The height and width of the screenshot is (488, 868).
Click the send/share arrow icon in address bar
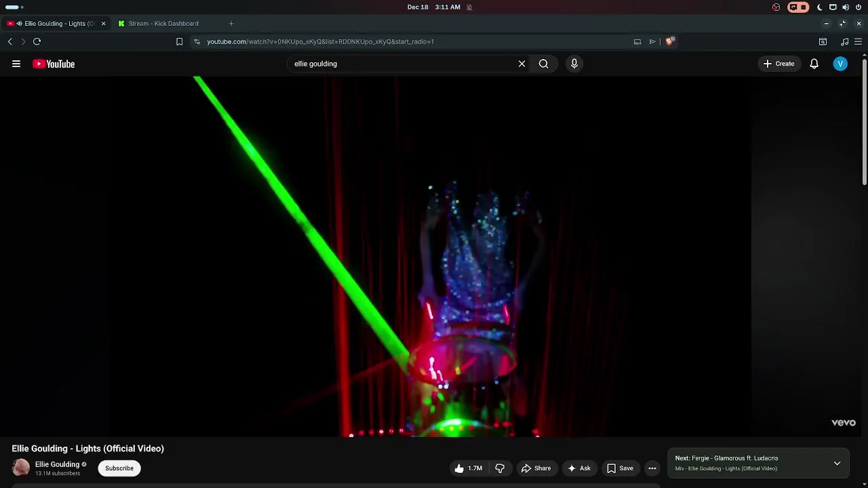(x=652, y=41)
